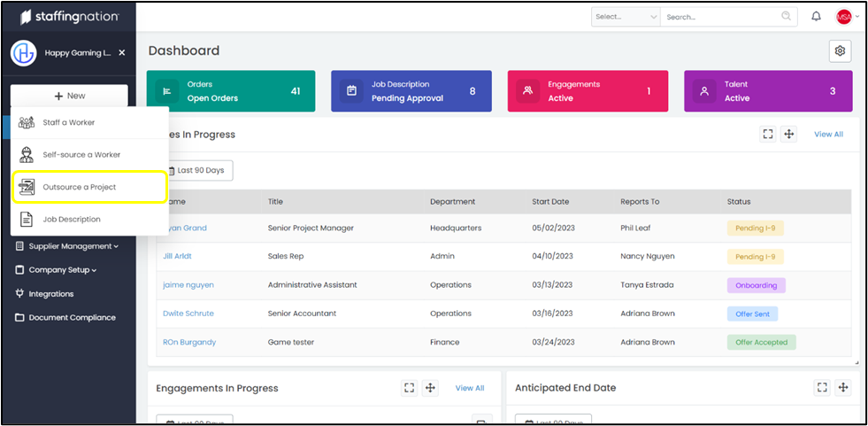Expand Anticipated End Date panel fullscreen
Screen dimensions: 868x426
[x=822, y=388]
